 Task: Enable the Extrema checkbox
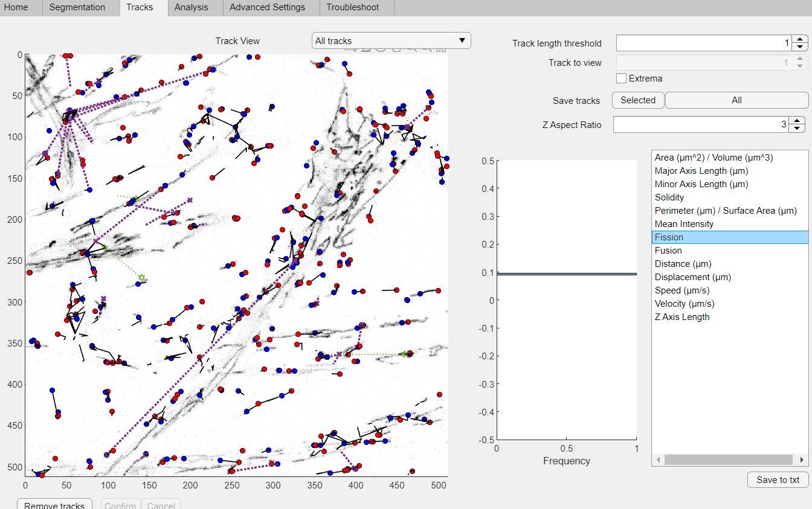(621, 78)
